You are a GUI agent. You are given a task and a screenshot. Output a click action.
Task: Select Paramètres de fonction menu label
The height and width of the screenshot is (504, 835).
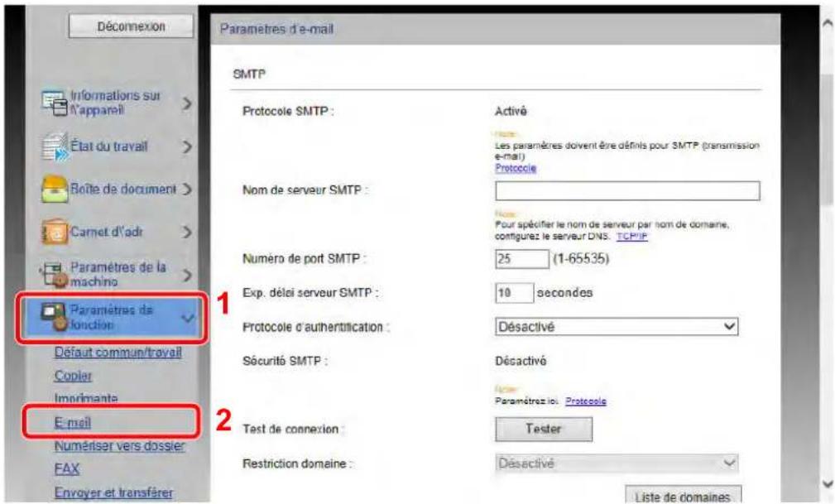coord(111,317)
